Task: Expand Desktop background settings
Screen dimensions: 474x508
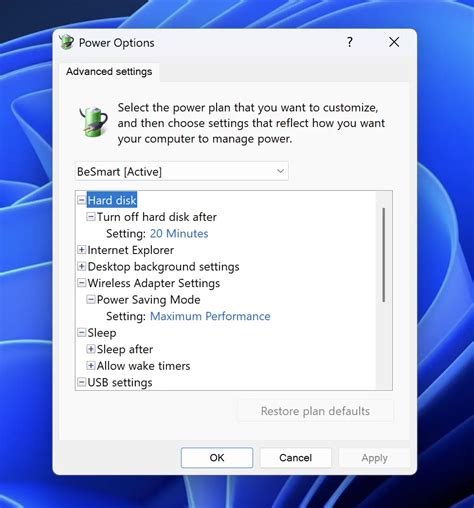Action: pyautogui.click(x=81, y=266)
